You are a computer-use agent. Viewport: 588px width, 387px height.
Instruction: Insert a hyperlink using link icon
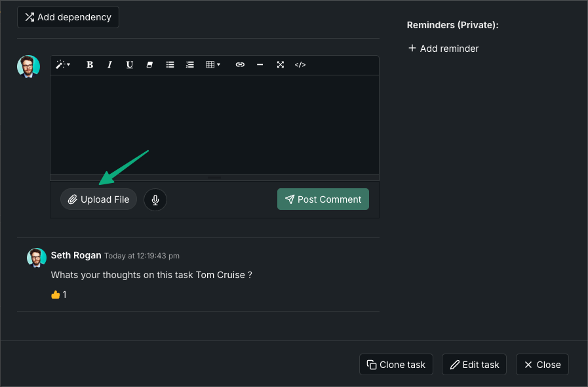[x=240, y=65]
